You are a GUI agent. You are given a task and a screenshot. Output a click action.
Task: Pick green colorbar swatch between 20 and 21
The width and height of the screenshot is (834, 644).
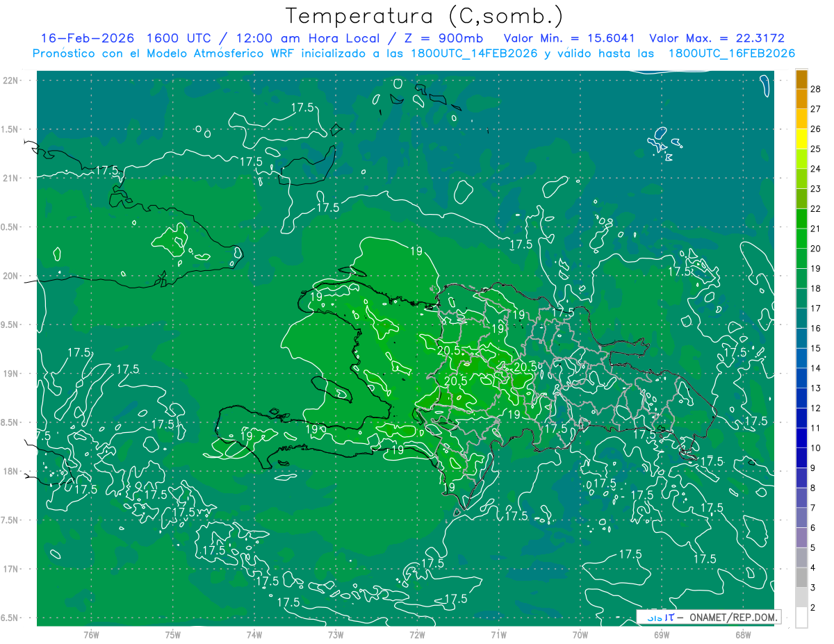(801, 239)
